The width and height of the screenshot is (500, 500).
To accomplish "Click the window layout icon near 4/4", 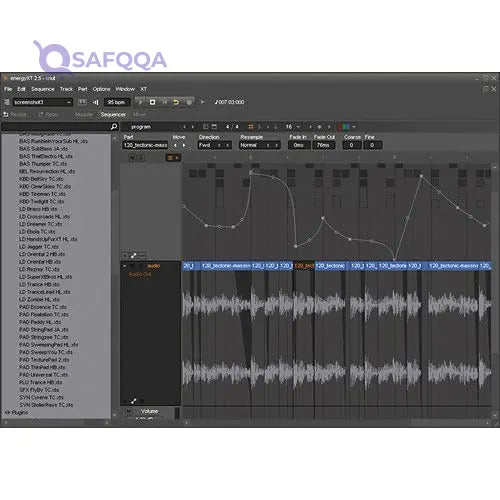I will pyautogui.click(x=214, y=127).
